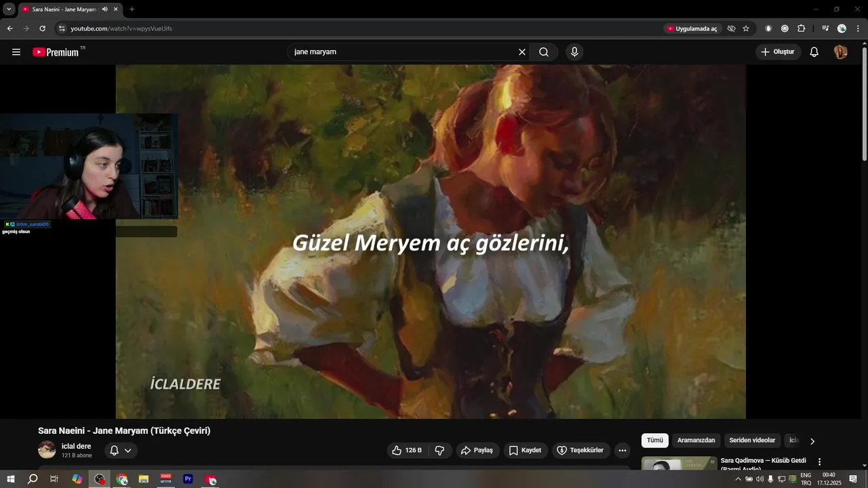Open system volume speaker icon

759,479
